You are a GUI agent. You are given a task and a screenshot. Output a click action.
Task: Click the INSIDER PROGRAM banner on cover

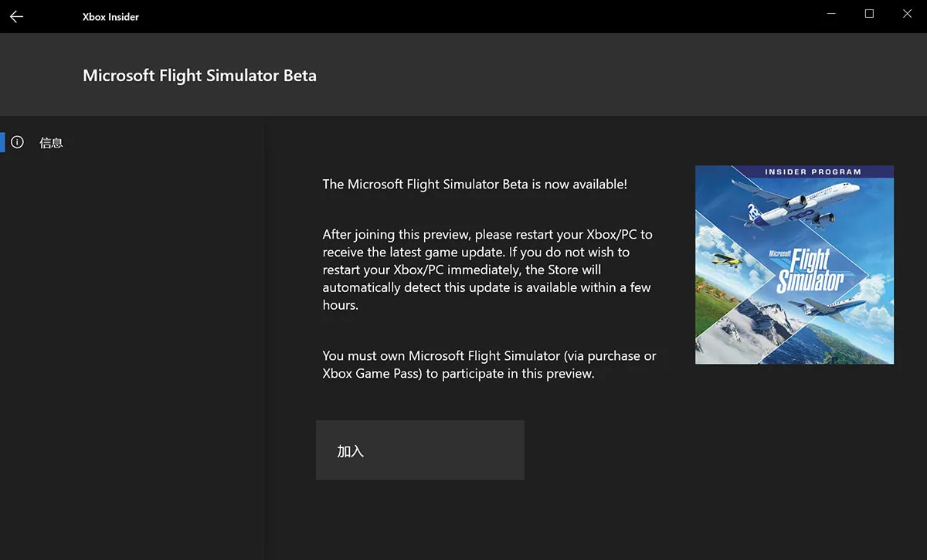pyautogui.click(x=813, y=171)
